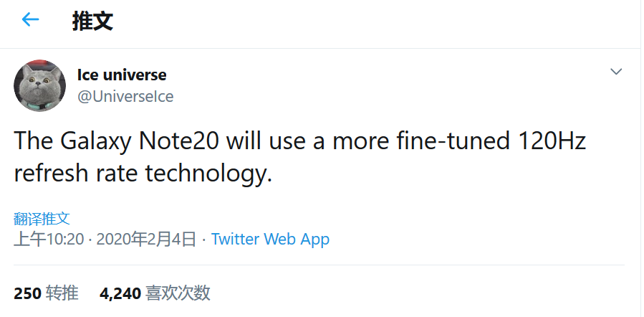
Task: Open Ice universe display name profile
Action: click(x=122, y=75)
